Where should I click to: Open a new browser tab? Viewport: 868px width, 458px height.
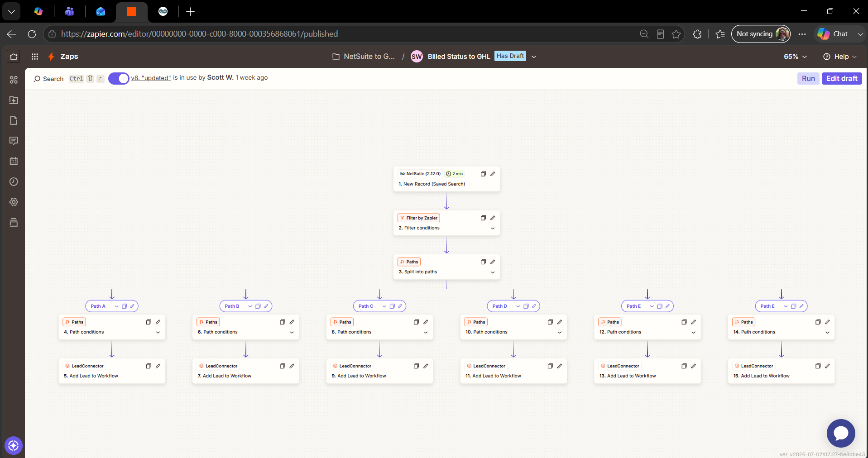(191, 12)
